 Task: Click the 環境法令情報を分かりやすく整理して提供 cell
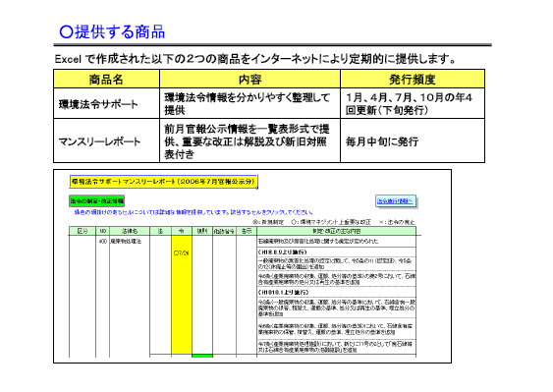point(250,104)
